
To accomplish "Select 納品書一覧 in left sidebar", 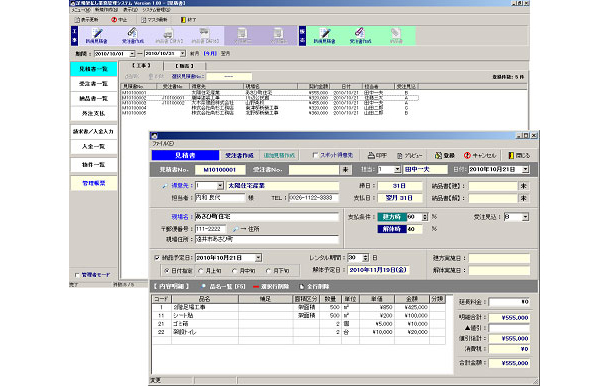I will click(x=93, y=98).
